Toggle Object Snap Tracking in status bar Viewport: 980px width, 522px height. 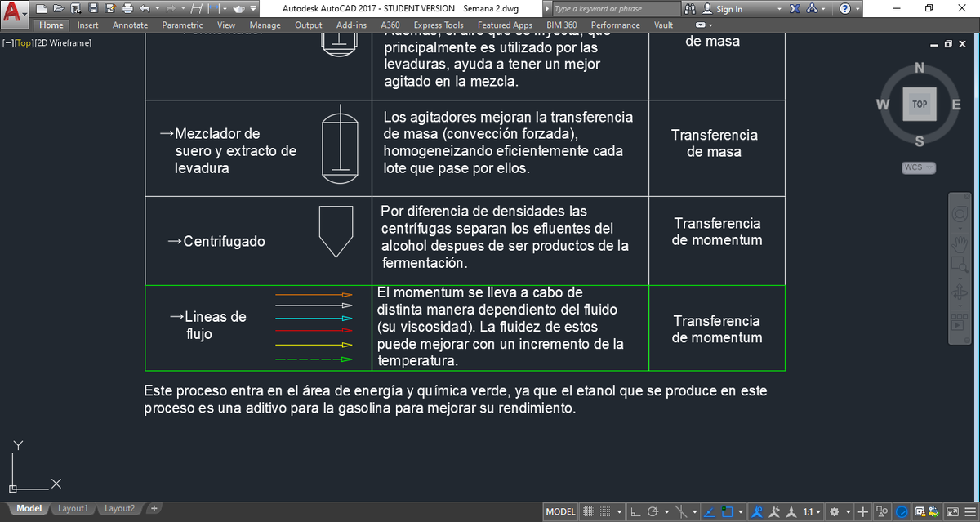tap(709, 512)
